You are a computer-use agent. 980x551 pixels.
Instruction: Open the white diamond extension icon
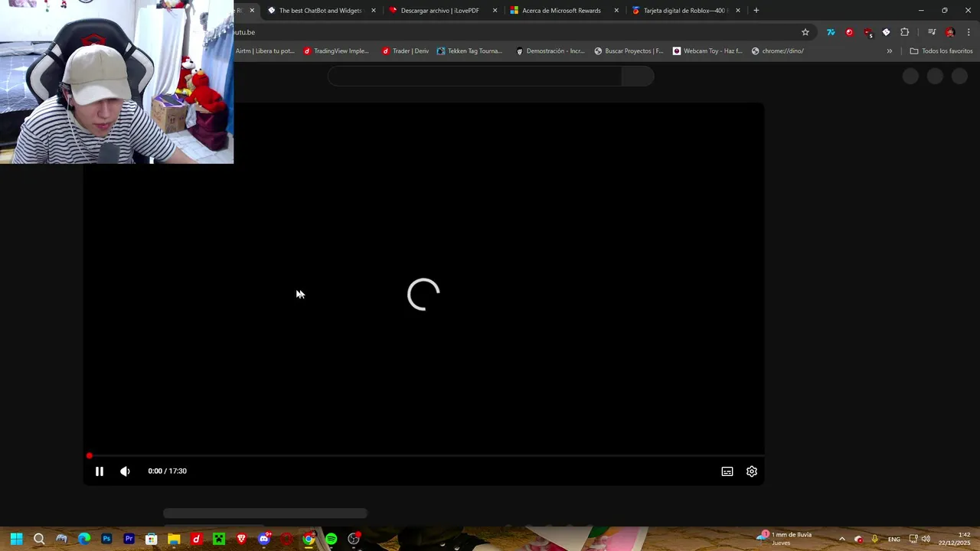coord(886,32)
